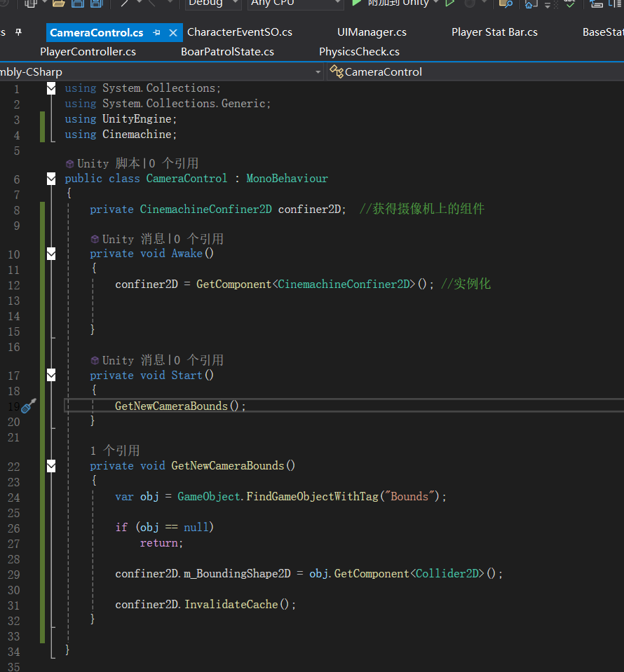Open references CodeLens above class CameraControl
The height and width of the screenshot is (672, 624).
tap(174, 163)
